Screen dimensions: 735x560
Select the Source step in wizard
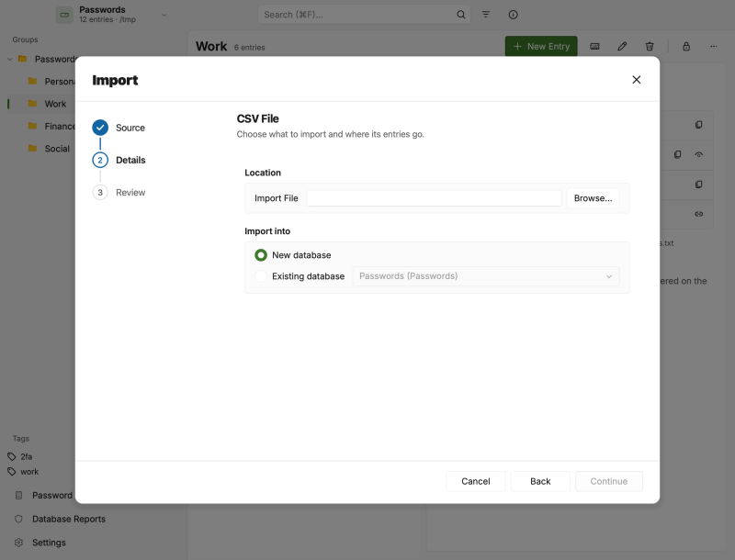[119, 128]
